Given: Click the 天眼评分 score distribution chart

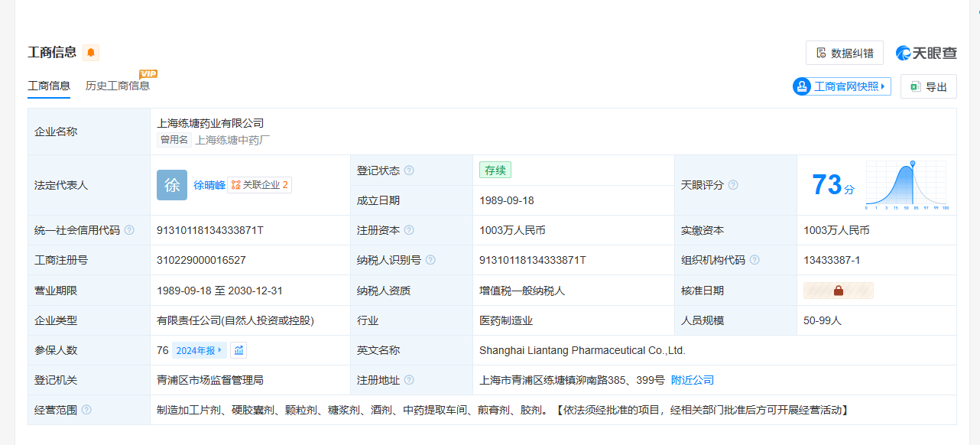Looking at the screenshot, I should point(907,185).
